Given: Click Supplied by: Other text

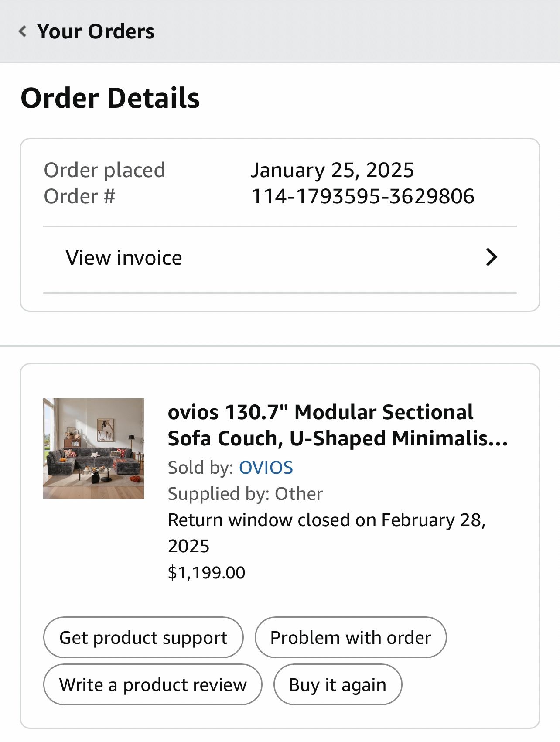Looking at the screenshot, I should point(245,493).
